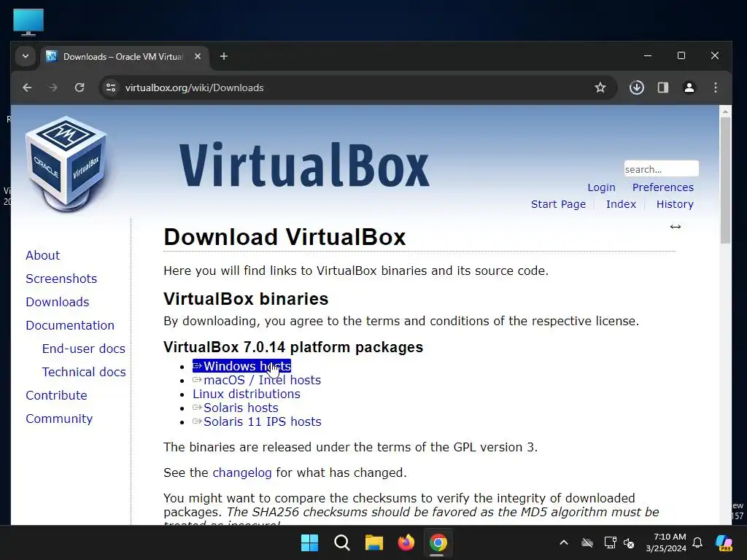The height and width of the screenshot is (560, 747).
Task: Open the Linux distributions link
Action: point(247,394)
